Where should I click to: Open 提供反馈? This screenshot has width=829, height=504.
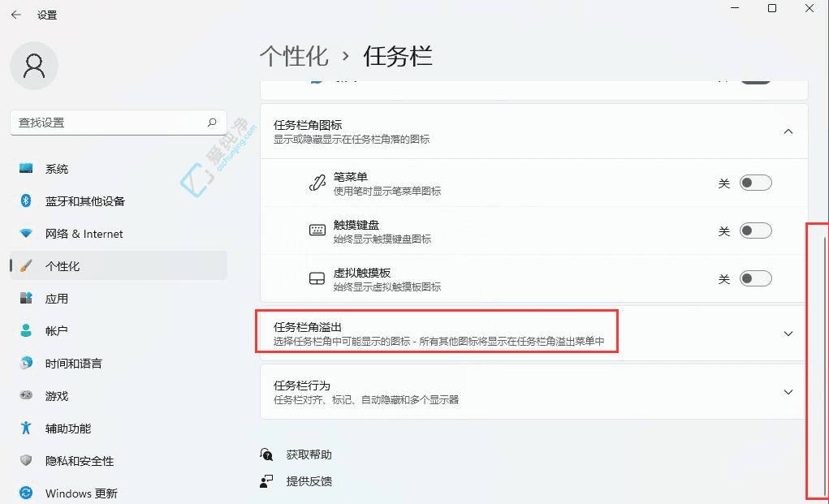click(x=309, y=480)
